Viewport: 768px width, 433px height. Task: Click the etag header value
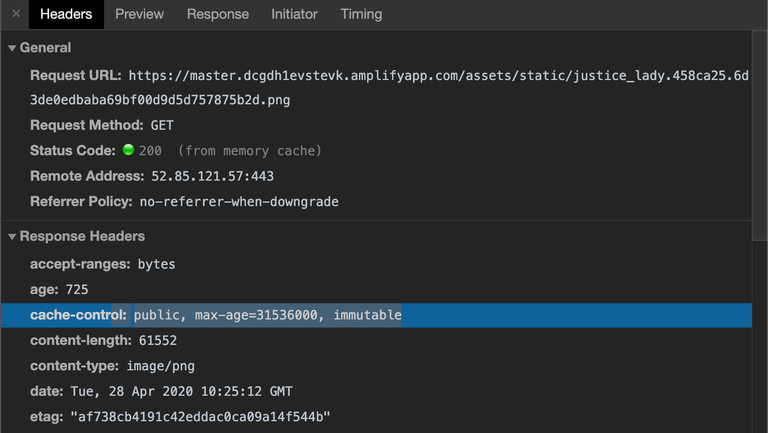[200, 416]
